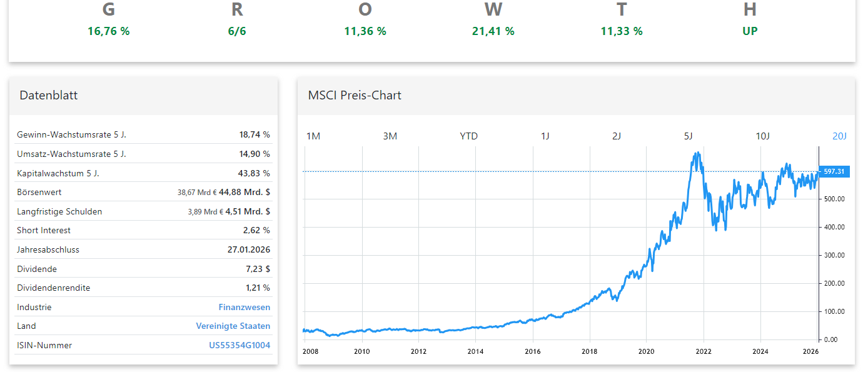The width and height of the screenshot is (868, 372).
Task: Switch to the 3M chart view
Action: tap(390, 136)
